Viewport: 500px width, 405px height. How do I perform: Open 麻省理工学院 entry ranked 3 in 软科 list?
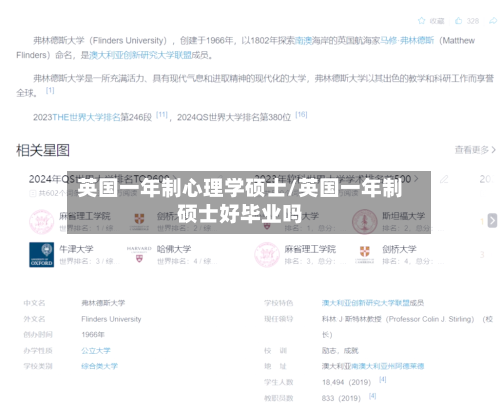310,249
